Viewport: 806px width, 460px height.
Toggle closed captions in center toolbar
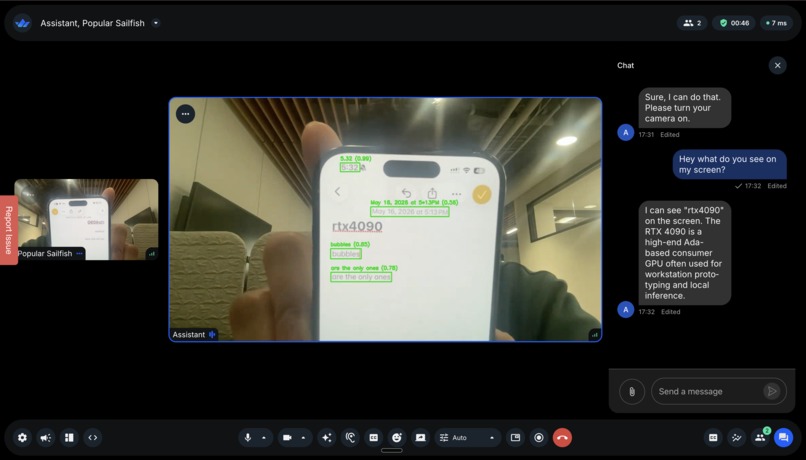point(374,437)
